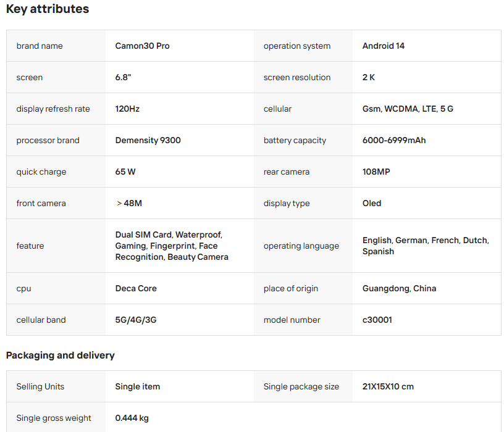Click the 6000-6999mAh battery capacity value
The height and width of the screenshot is (432, 504).
pyautogui.click(x=393, y=141)
